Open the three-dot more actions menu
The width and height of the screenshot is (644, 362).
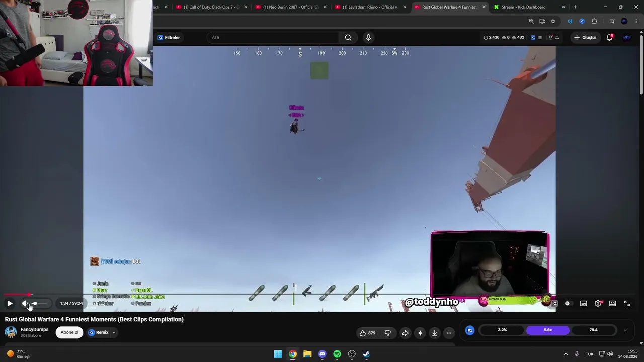(x=449, y=333)
